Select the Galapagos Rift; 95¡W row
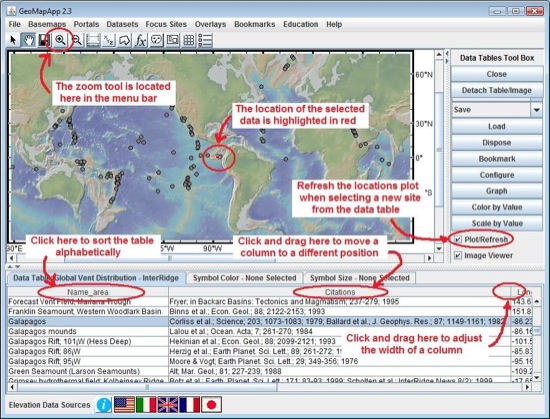This screenshot has height=419, width=550. [x=269, y=361]
